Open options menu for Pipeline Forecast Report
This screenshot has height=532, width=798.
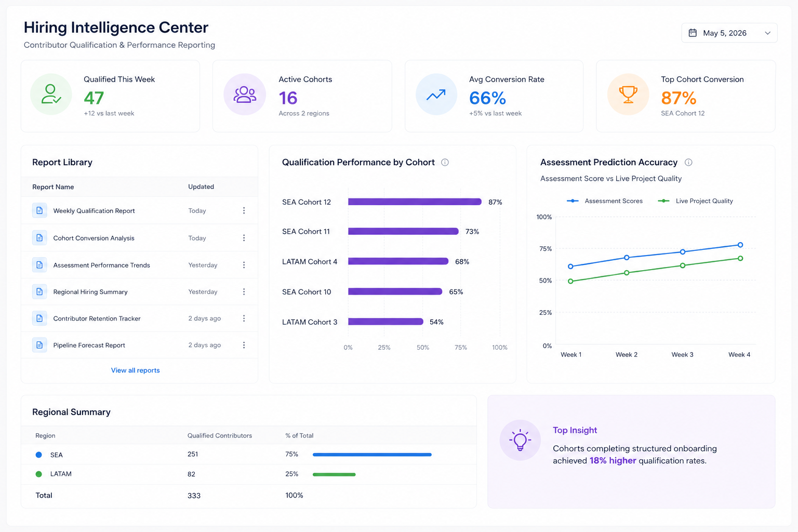coord(244,345)
